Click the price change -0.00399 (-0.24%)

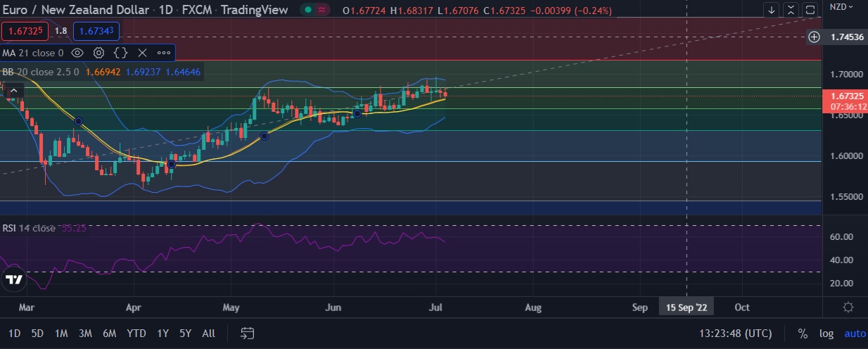[570, 11]
